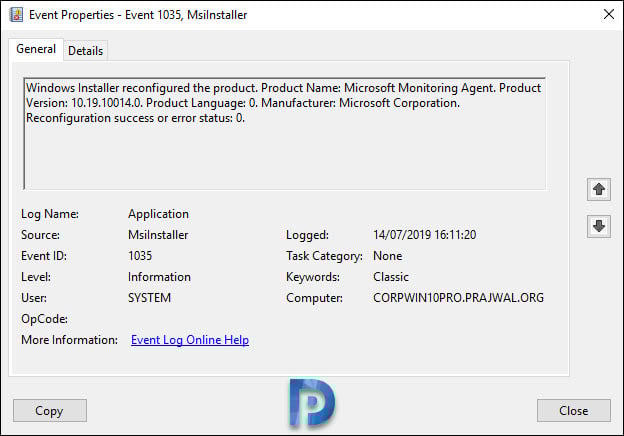Select the Task Category value None

coord(388,256)
